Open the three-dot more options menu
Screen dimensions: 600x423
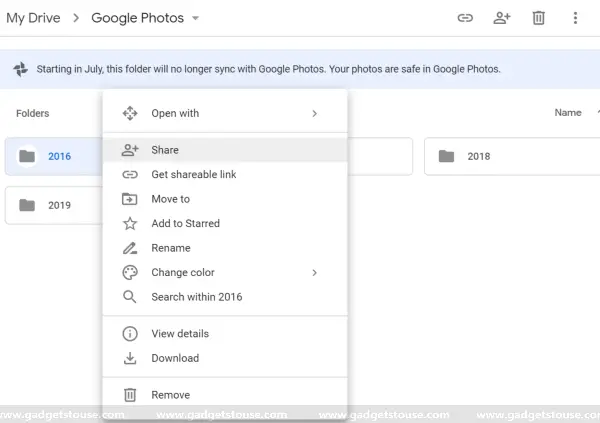(575, 18)
